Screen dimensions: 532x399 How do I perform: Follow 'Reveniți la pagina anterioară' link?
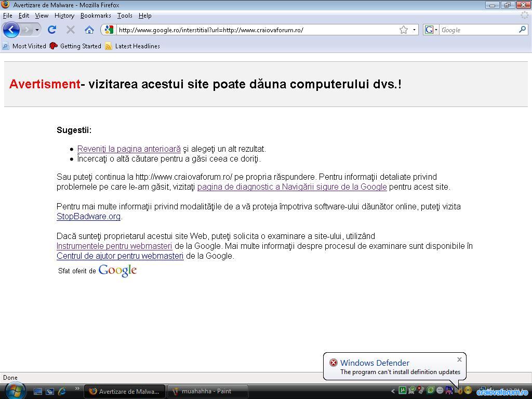tap(129, 149)
